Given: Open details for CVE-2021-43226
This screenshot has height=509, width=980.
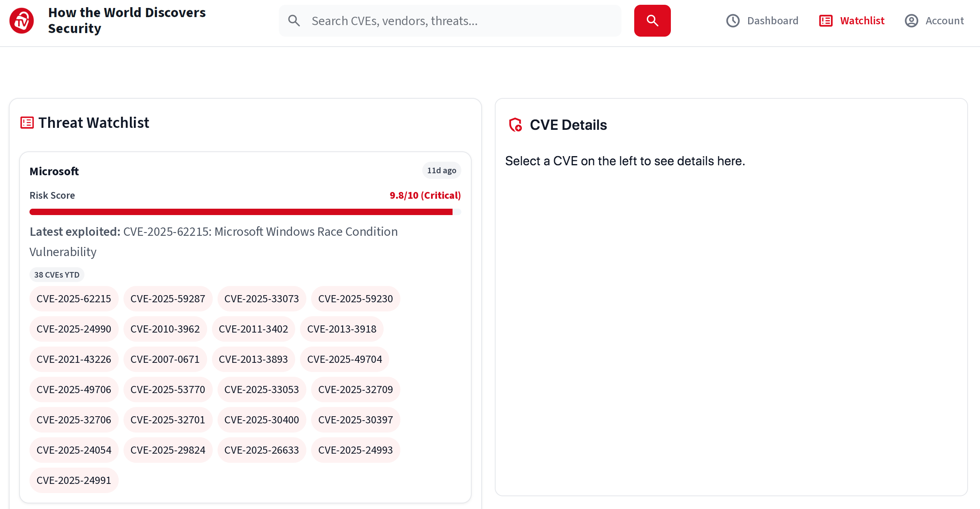Looking at the screenshot, I should click(74, 359).
